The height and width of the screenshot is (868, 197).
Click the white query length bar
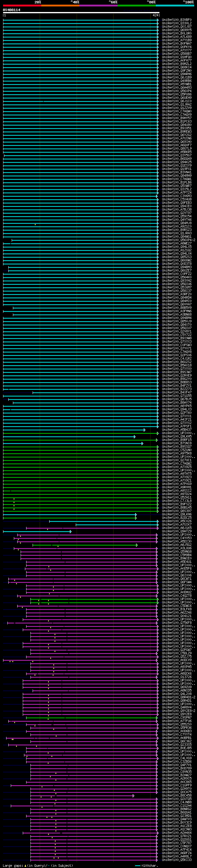point(81,13)
